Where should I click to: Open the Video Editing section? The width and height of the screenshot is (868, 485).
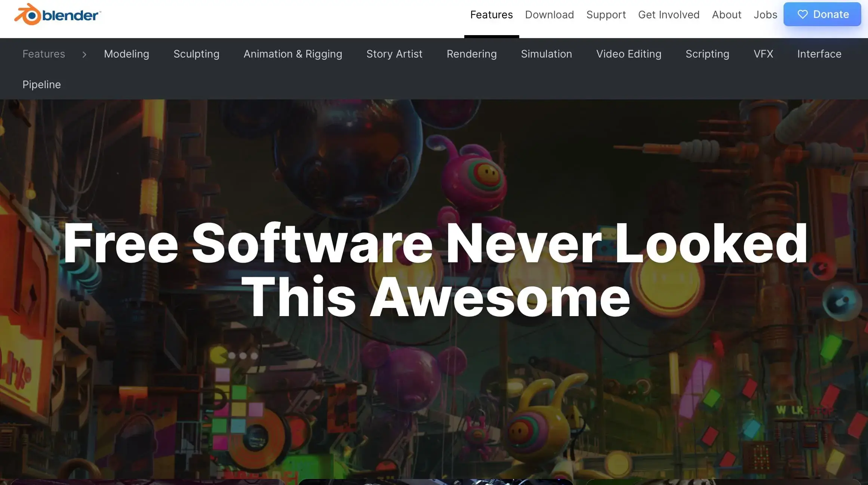(628, 54)
